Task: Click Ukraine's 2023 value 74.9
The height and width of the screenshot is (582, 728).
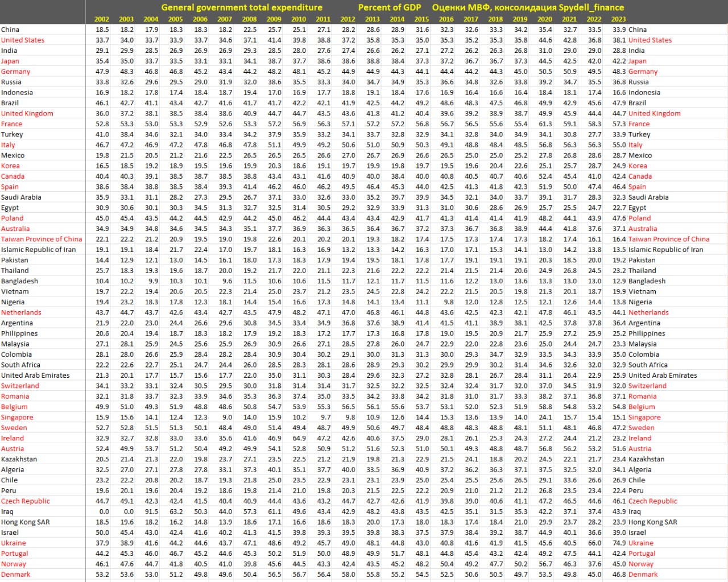Action: coord(619,543)
